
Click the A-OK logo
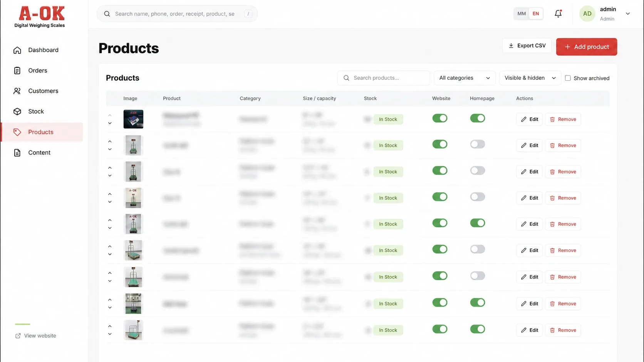[40, 17]
